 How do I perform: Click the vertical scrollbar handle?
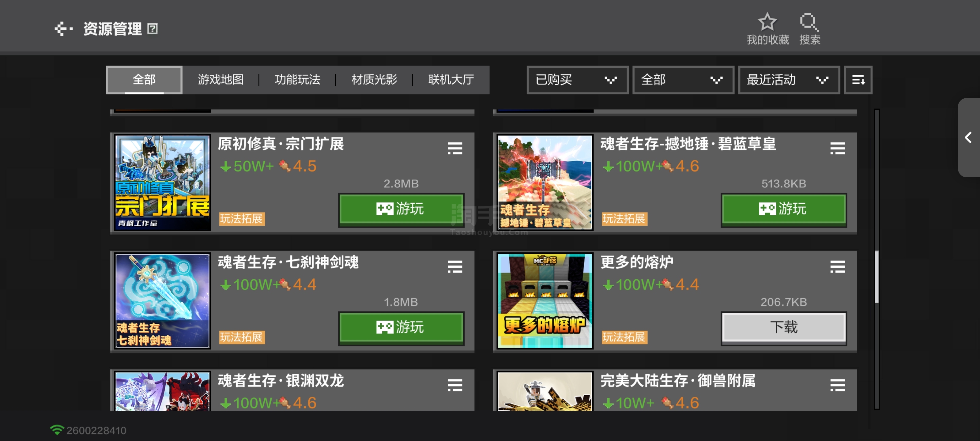click(x=876, y=277)
